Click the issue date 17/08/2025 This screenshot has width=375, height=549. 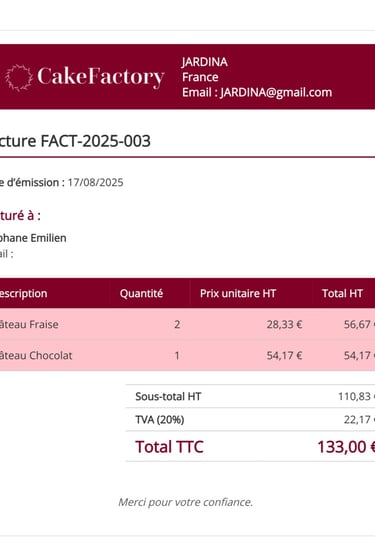95,182
